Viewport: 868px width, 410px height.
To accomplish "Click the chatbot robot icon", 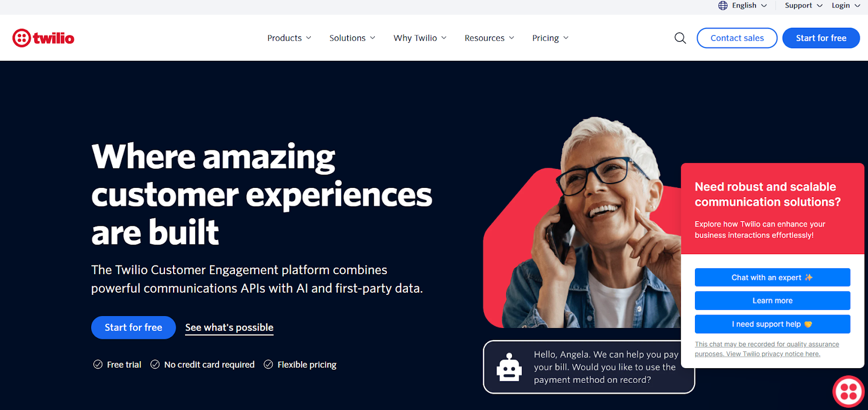I will click(x=509, y=368).
